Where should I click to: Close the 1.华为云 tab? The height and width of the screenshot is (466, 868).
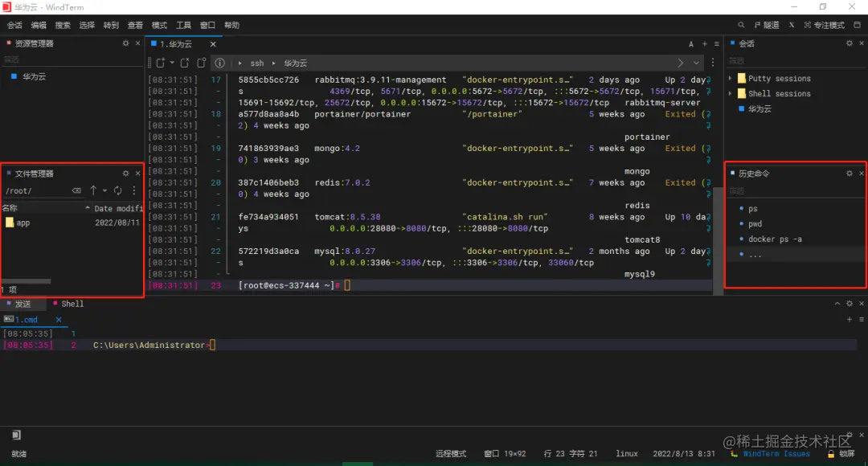213,43
